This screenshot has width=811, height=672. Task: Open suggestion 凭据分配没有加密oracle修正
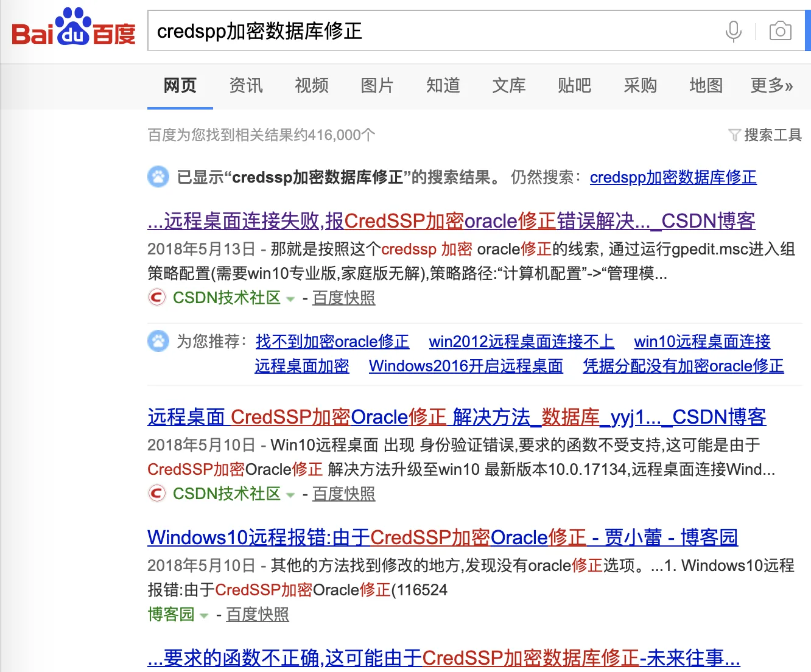(683, 366)
